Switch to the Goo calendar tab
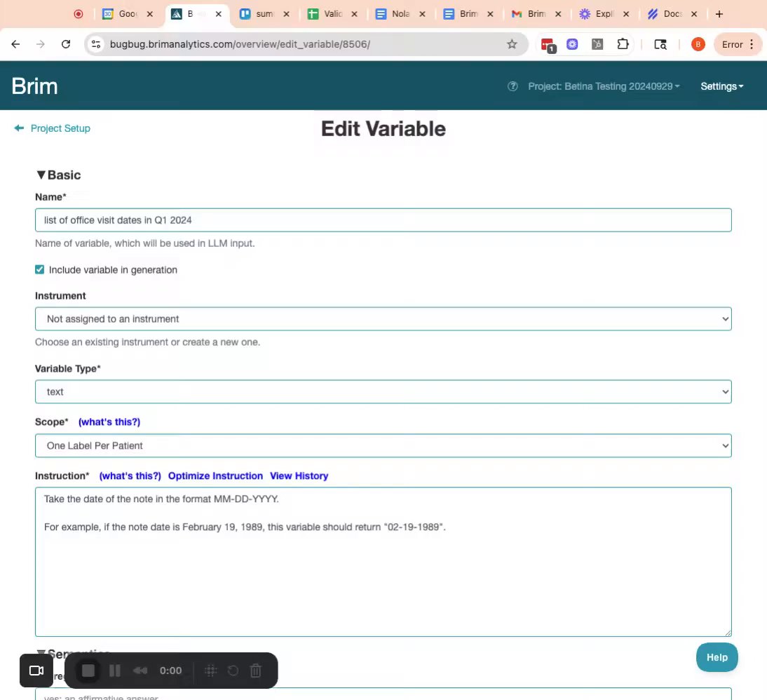This screenshot has width=767, height=700. (x=127, y=14)
